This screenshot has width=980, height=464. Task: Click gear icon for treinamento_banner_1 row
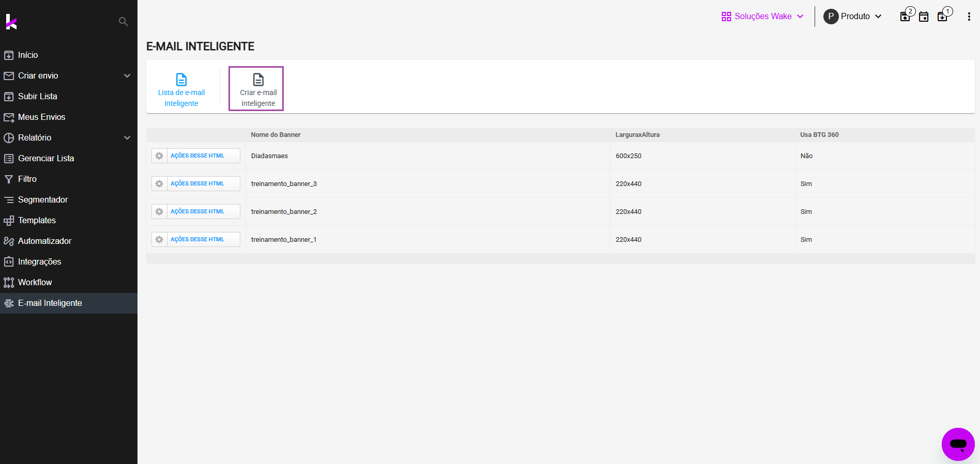point(159,239)
